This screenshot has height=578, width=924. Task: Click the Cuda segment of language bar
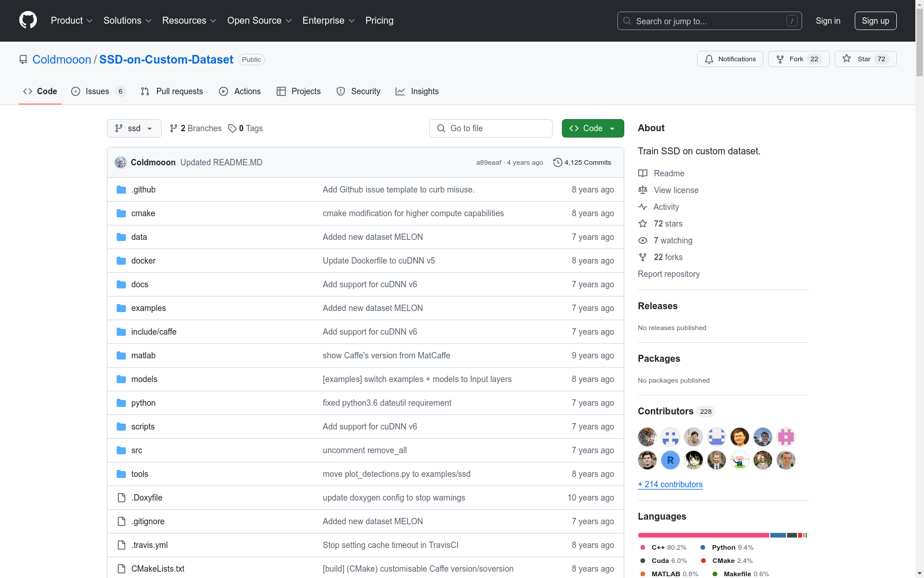[792, 535]
